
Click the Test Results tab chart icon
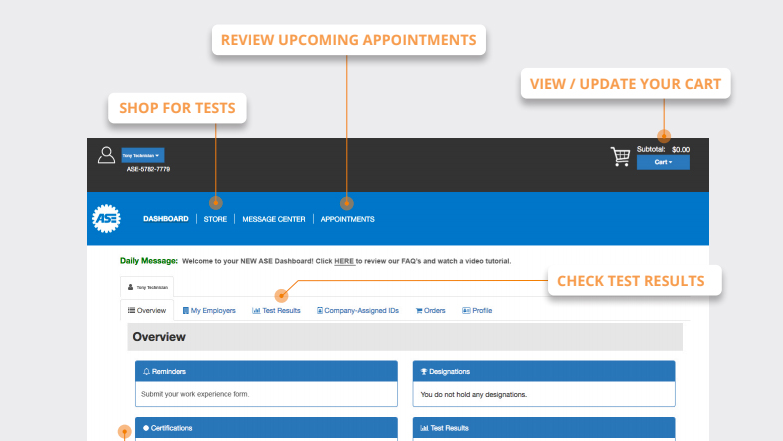coord(256,311)
